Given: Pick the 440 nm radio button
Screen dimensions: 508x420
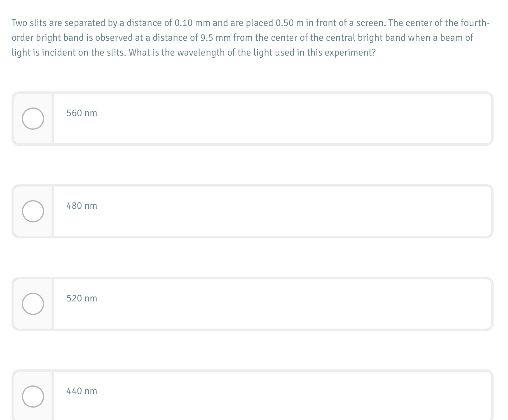Looking at the screenshot, I should pos(33,397).
